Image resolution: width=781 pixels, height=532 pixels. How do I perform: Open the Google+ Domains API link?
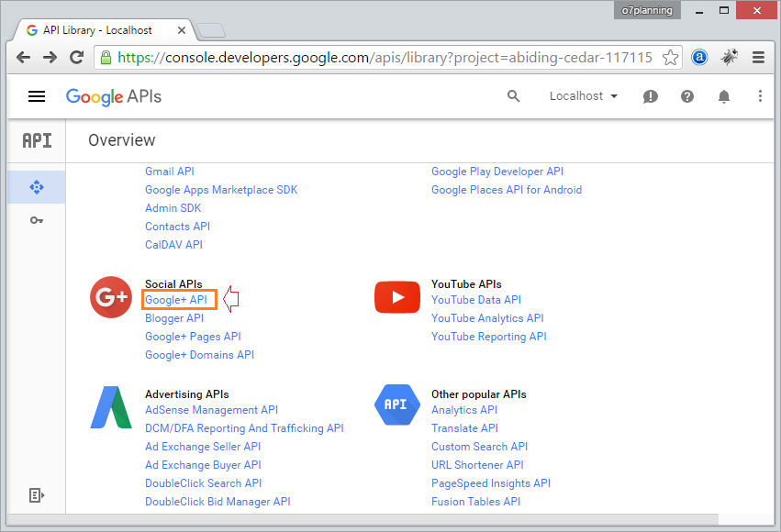pos(199,355)
